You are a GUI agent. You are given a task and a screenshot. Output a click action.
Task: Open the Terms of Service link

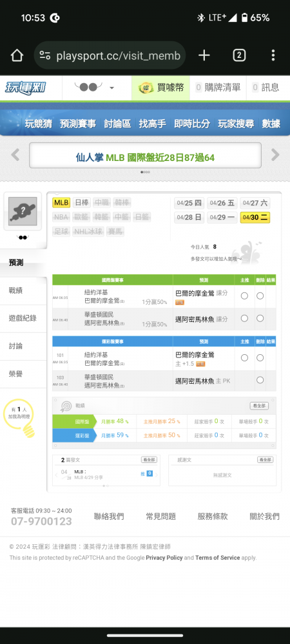point(218,558)
